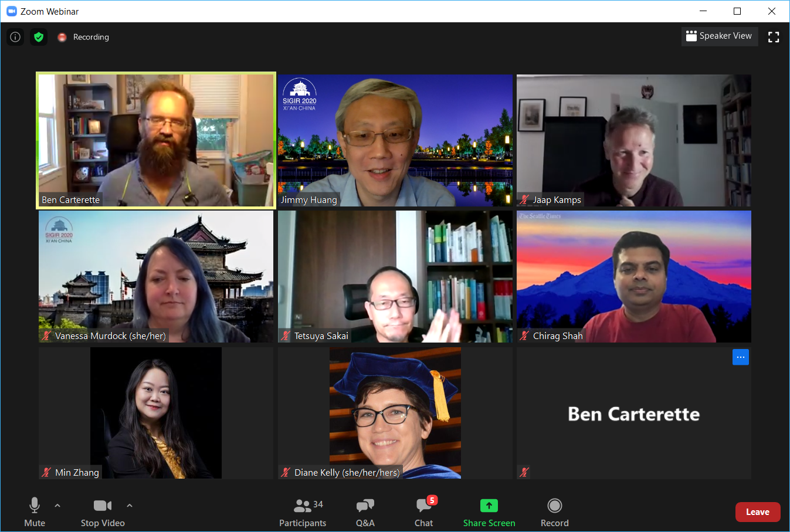Click the Recording indicator label
The height and width of the screenshot is (532, 790).
[91, 37]
